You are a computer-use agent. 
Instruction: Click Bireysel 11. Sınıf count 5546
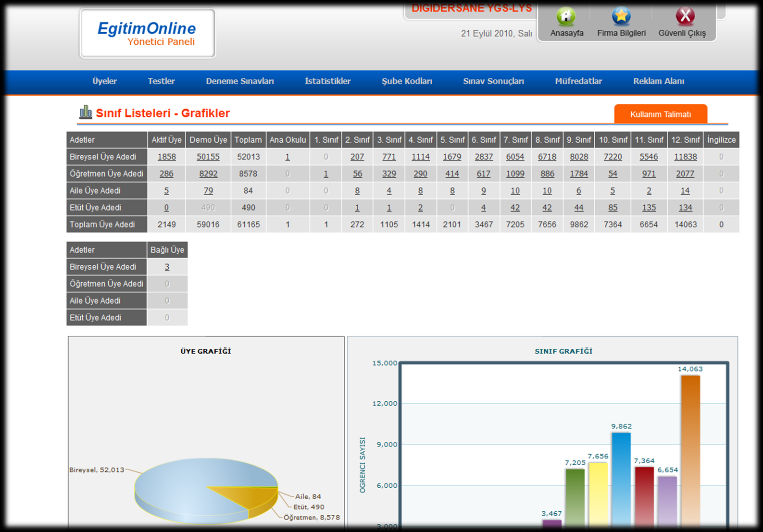pos(649,157)
